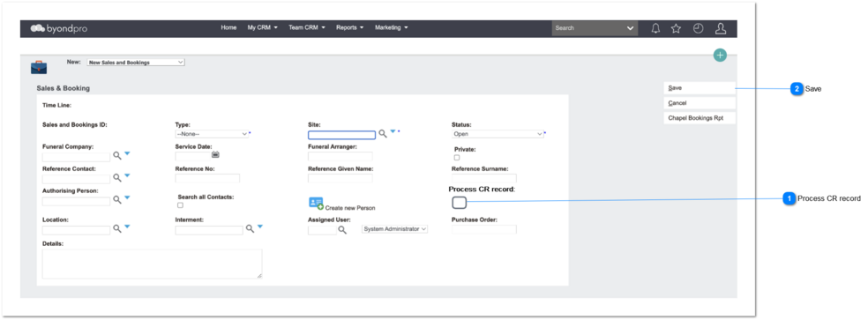This screenshot has height=320, width=868.
Task: Open the recent history clock icon
Action: 698,28
